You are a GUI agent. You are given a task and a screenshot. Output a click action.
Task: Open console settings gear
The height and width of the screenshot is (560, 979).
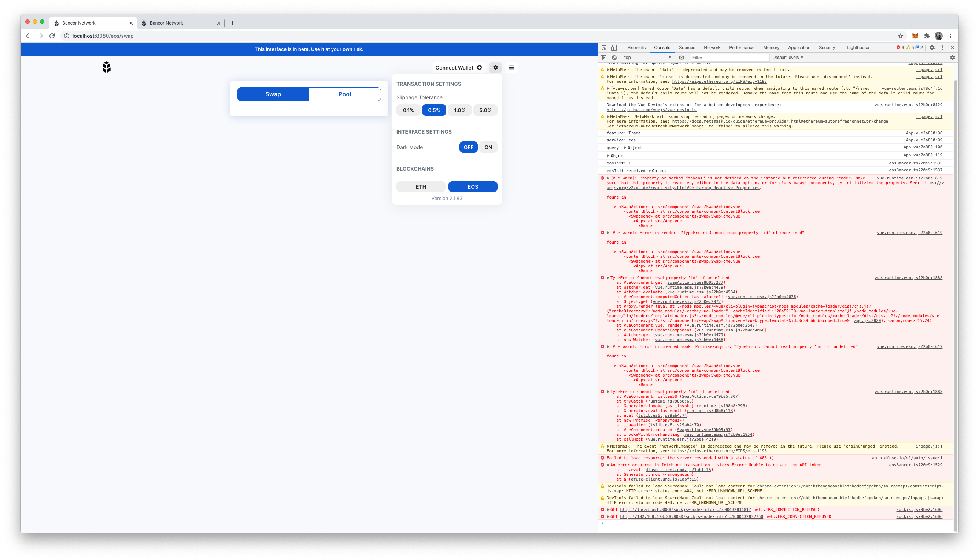[x=952, y=58]
